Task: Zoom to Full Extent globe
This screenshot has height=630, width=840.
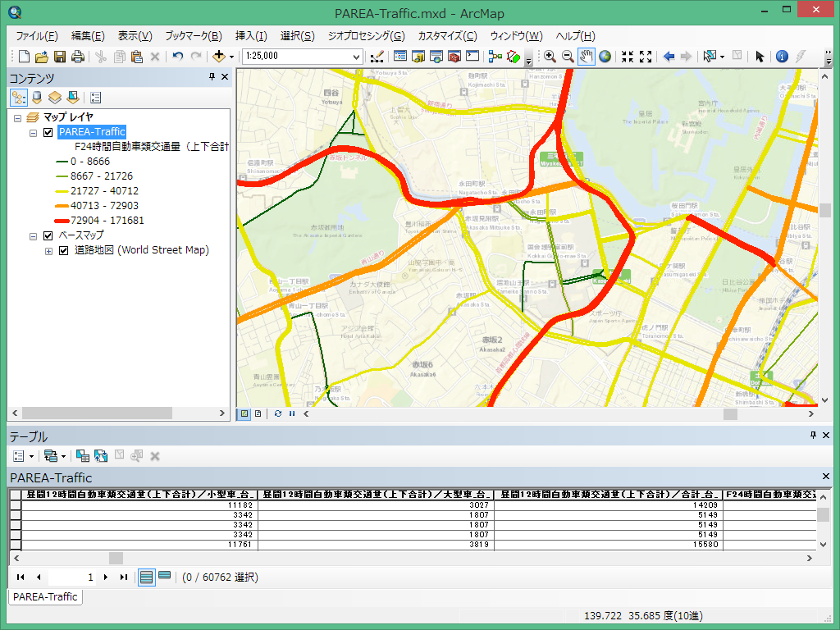Action: (x=605, y=57)
